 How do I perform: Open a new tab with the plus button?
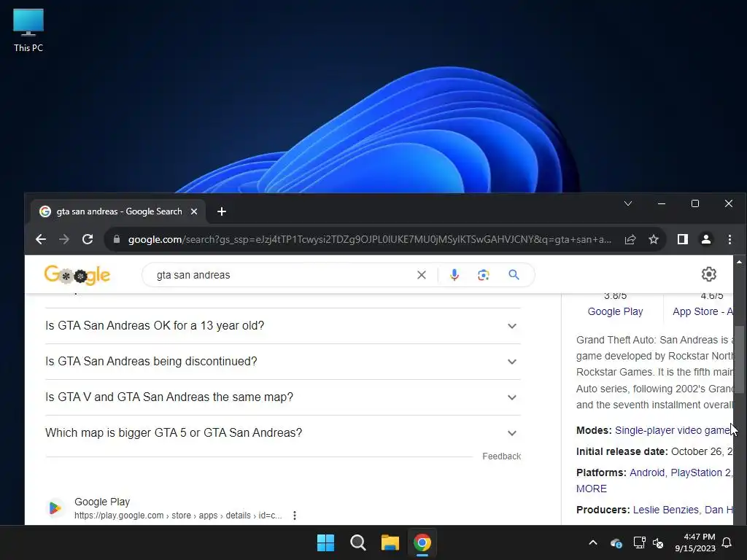click(x=222, y=211)
